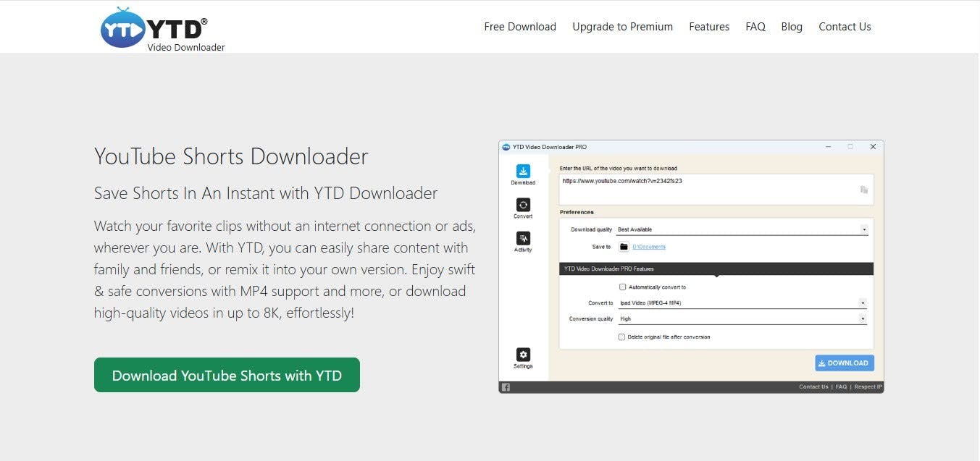Open Contact Us in the top navigation
Viewport: 980px width, 461px height.
845,27
